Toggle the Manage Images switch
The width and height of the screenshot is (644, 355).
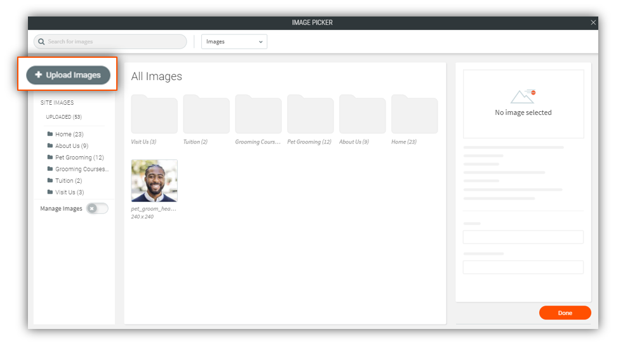coord(97,208)
